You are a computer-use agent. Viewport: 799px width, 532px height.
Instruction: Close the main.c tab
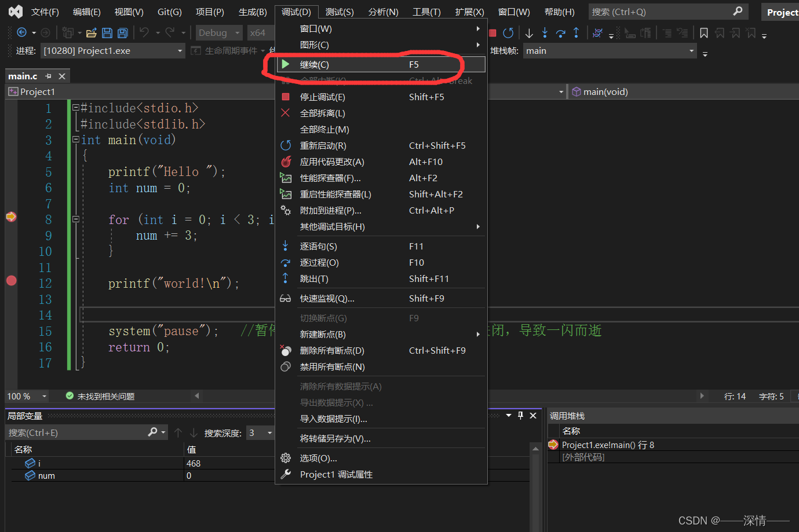(x=62, y=76)
